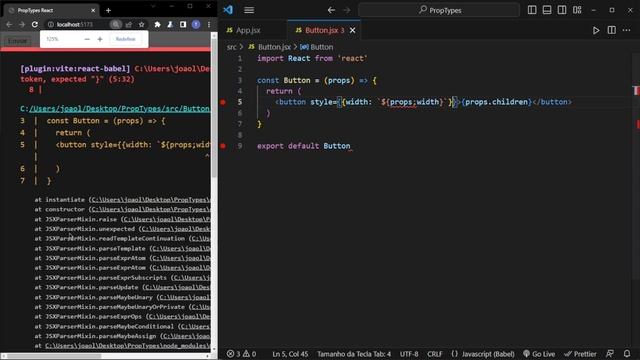Share this page icon in browser

[129, 24]
